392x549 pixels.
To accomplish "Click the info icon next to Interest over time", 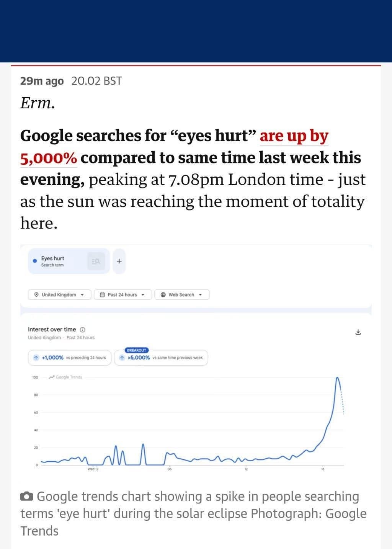I will coord(83,330).
